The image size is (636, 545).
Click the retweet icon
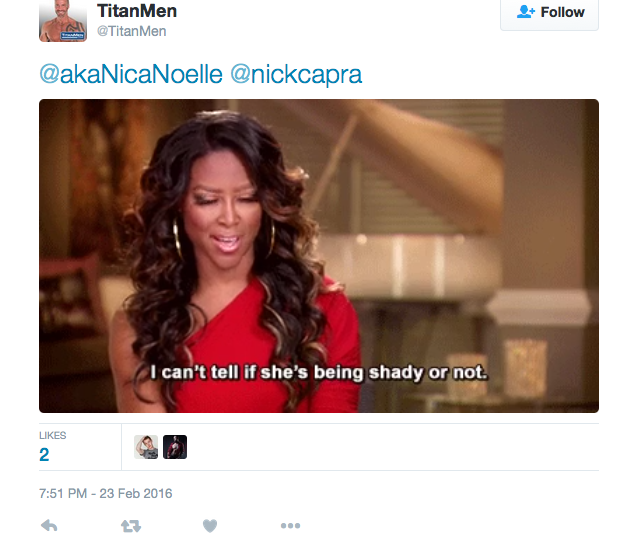131,526
